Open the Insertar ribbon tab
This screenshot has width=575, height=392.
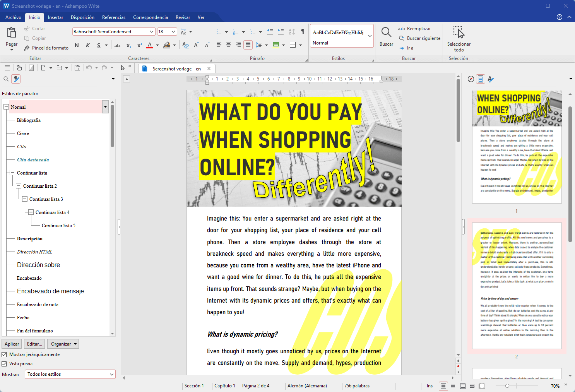click(x=55, y=17)
